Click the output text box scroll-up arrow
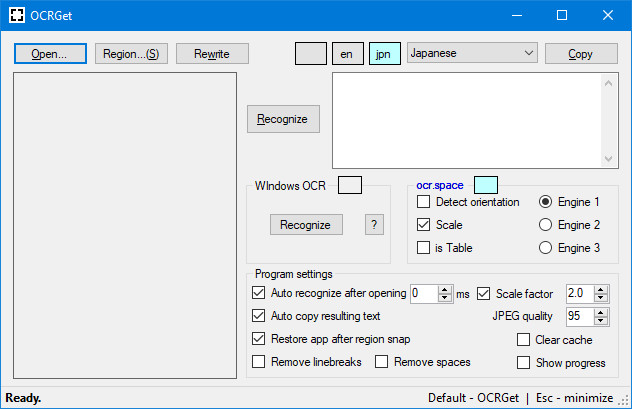Viewport: 632px width, 409px height. point(609,83)
